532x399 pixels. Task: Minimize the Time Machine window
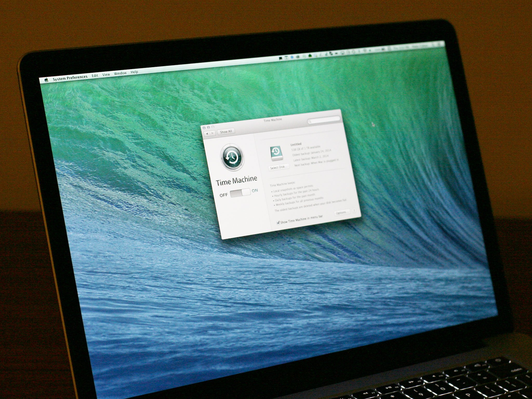[x=208, y=127]
